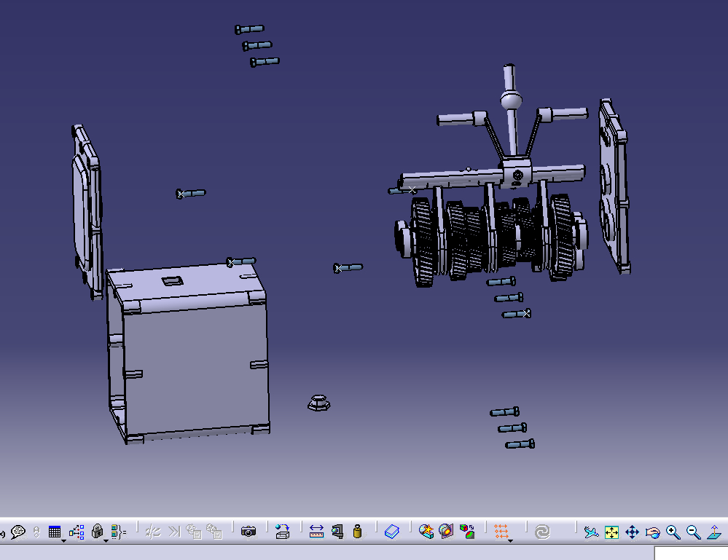Select the Measure Item caliper tool

[337, 532]
